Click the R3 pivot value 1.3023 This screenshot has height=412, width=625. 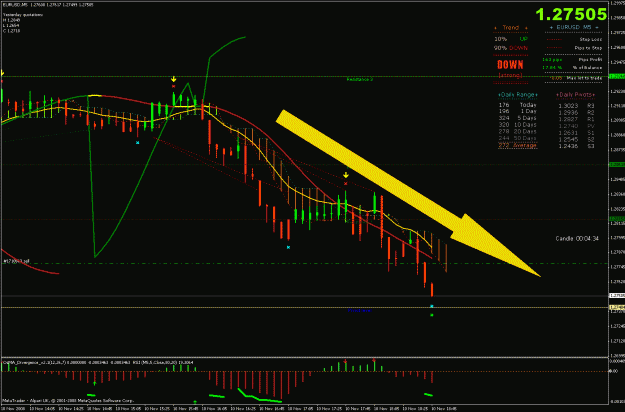click(568, 106)
